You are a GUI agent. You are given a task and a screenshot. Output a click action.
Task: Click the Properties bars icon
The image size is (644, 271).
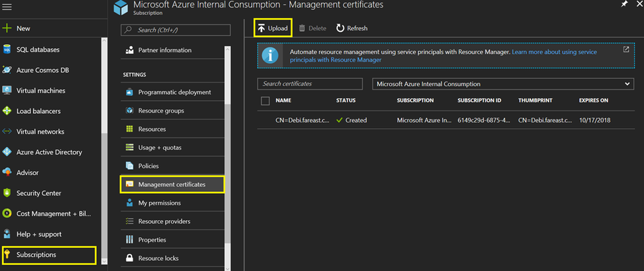coord(129,239)
